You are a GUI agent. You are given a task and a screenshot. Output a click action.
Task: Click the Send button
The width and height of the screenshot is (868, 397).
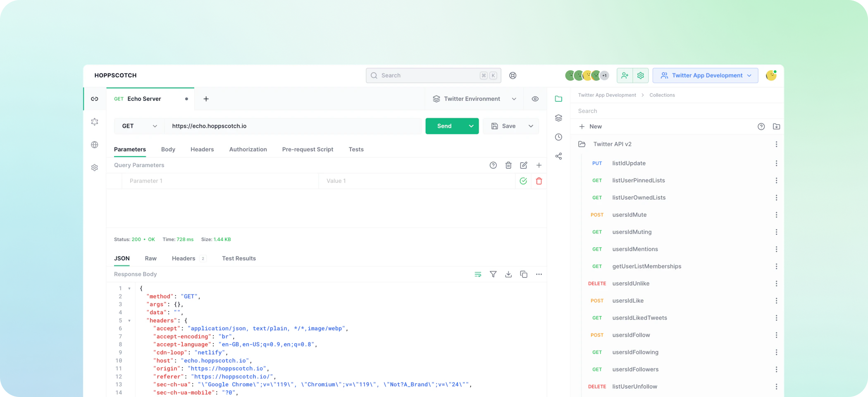[444, 126]
